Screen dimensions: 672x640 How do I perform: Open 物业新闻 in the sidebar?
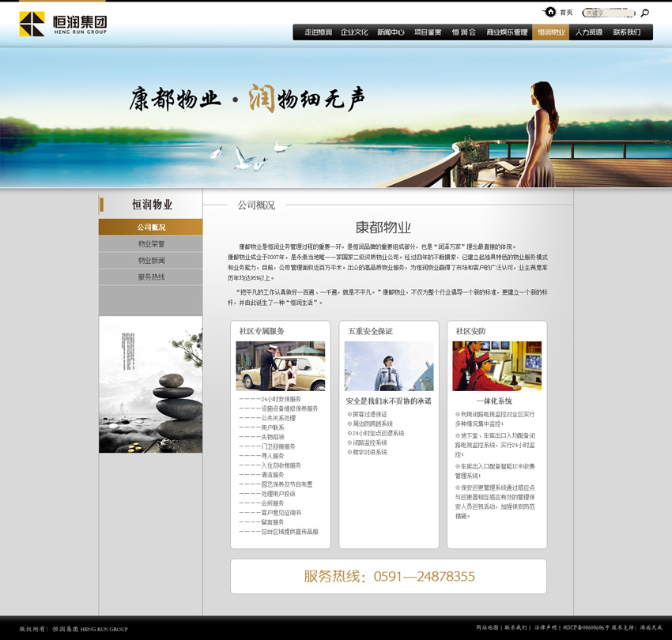[151, 261]
